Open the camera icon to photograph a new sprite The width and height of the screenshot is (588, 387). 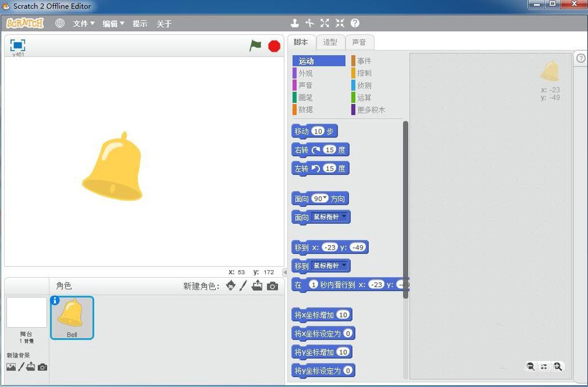pos(272,286)
